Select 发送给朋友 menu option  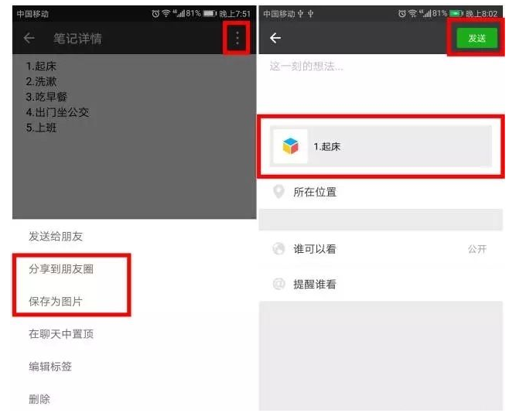[55, 237]
